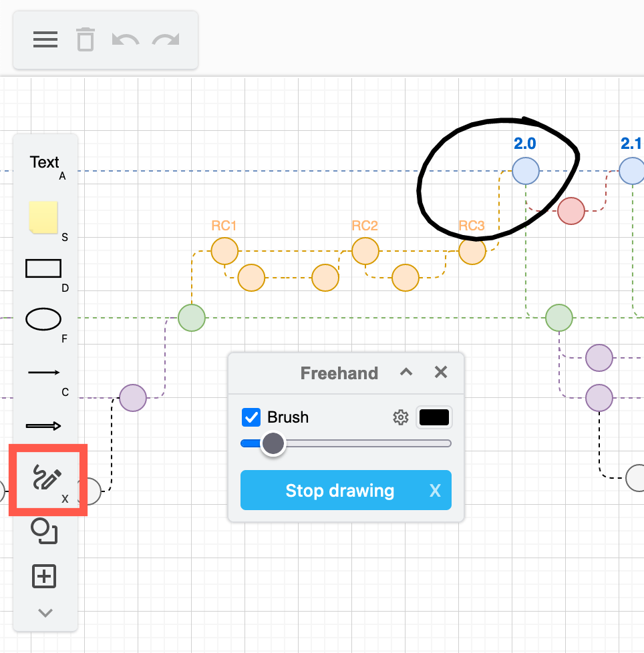
Task: Toggle the Brush checkbox
Action: 251,417
